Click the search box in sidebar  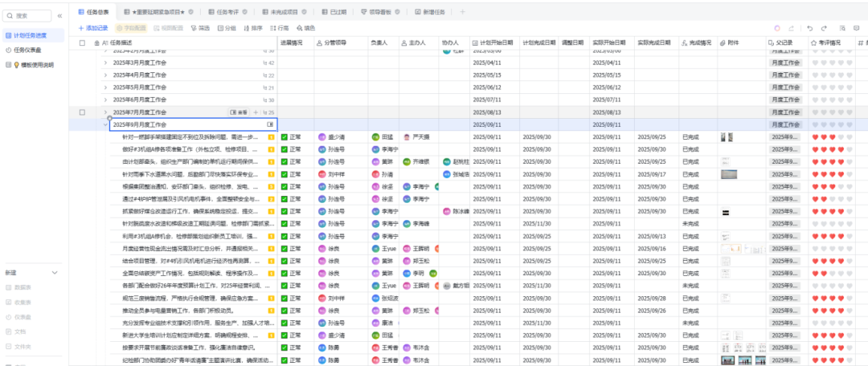(28, 16)
